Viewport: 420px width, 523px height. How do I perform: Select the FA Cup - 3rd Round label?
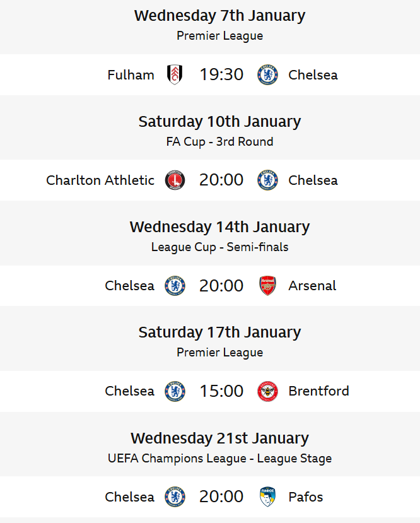click(x=219, y=142)
